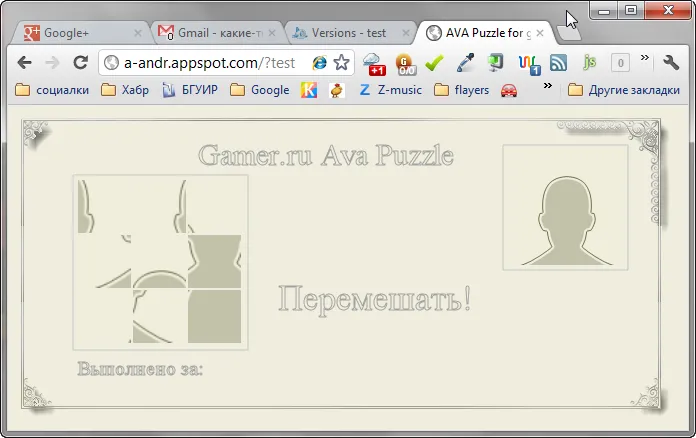The image size is (696, 438).
Task: Click the Перемешать! shuffle button
Action: 374,299
